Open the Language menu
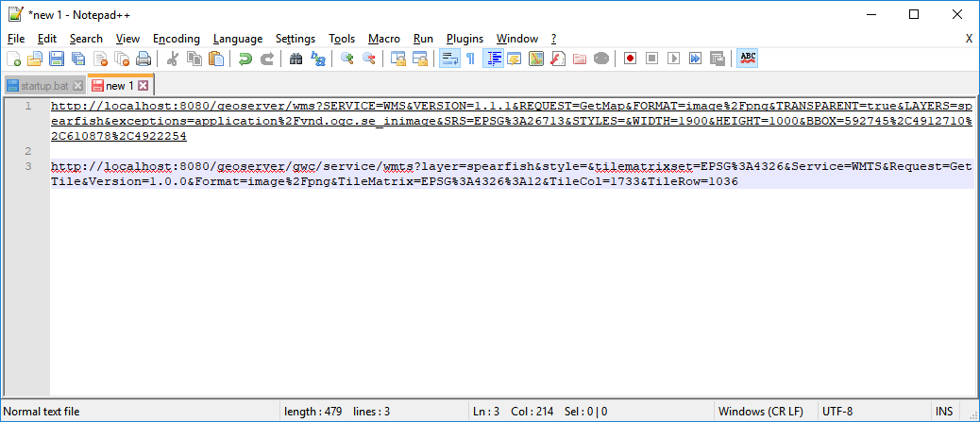 point(238,39)
